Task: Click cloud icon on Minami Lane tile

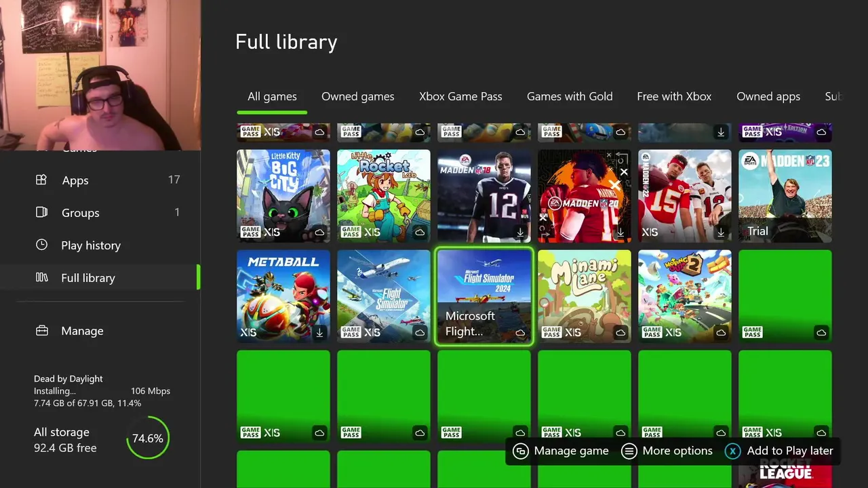Action: [620, 333]
